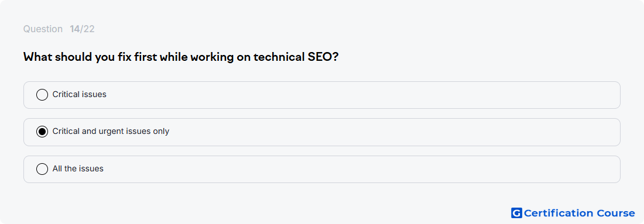Select the "Critical issues" radio button
This screenshot has width=644, height=224.
coord(42,95)
